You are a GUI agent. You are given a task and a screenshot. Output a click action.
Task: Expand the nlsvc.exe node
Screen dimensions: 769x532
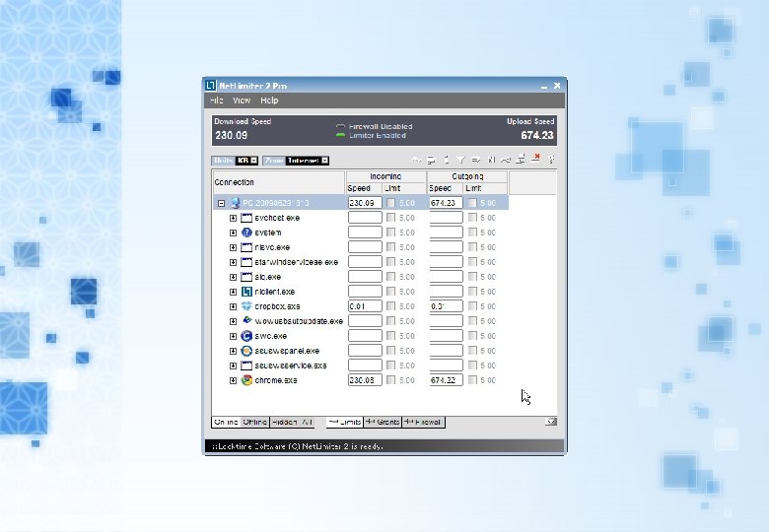click(233, 247)
